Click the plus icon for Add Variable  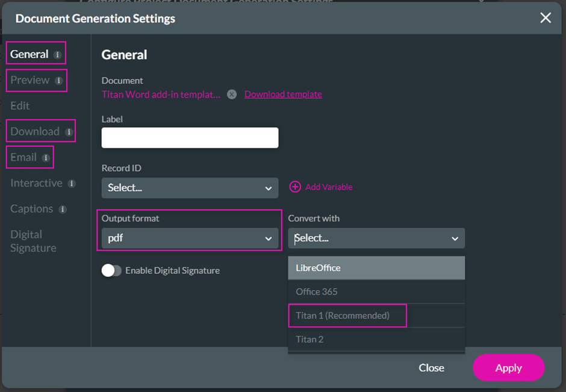pos(295,187)
